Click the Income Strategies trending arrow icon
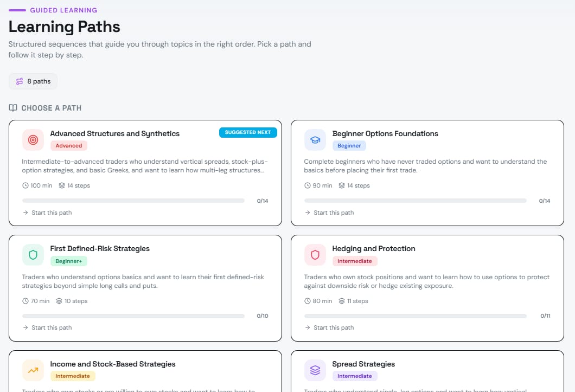This screenshot has width=575, height=392. pyautogui.click(x=33, y=370)
